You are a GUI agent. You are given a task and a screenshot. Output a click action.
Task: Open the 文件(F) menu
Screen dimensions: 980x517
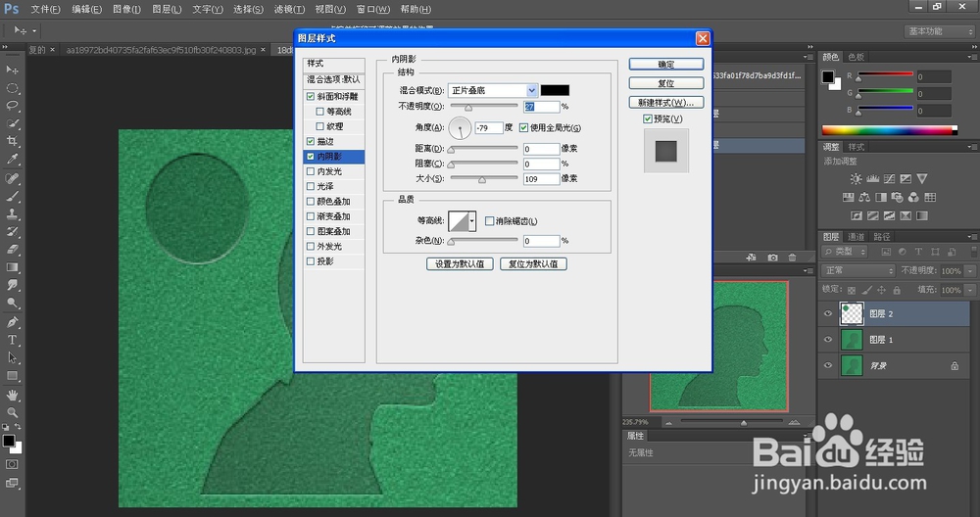point(46,10)
